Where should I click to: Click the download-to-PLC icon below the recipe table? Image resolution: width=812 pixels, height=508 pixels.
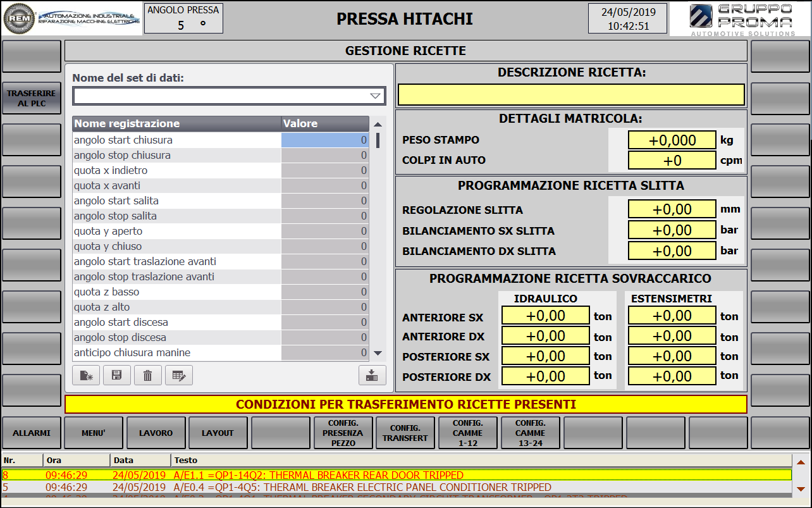372,375
